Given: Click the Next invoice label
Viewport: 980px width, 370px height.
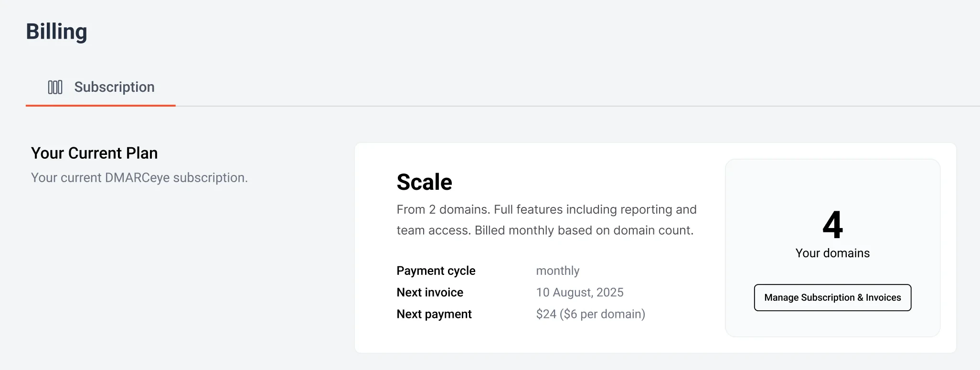Looking at the screenshot, I should [430, 292].
